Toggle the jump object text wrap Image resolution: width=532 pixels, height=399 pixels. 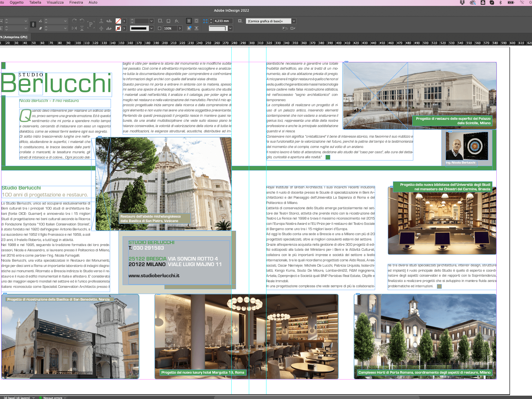196,28
